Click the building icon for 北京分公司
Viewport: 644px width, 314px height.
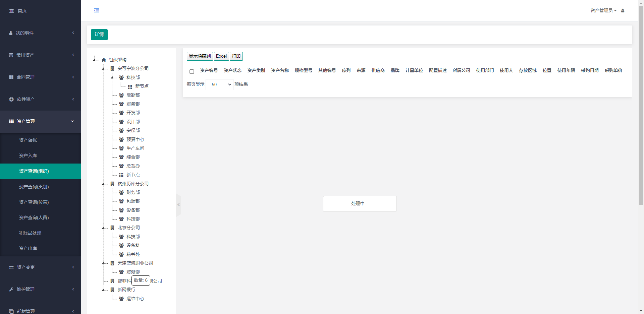pyautogui.click(x=112, y=228)
